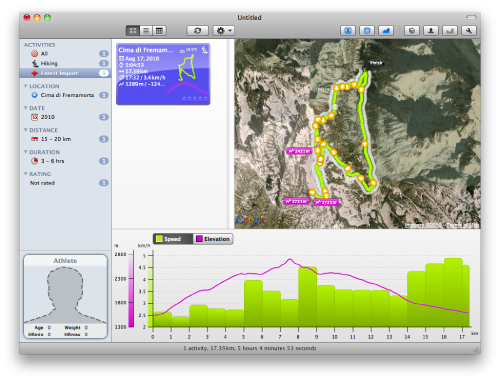The width and height of the screenshot is (500, 381).
Task: Click the refresh/sync button
Action: tap(197, 31)
